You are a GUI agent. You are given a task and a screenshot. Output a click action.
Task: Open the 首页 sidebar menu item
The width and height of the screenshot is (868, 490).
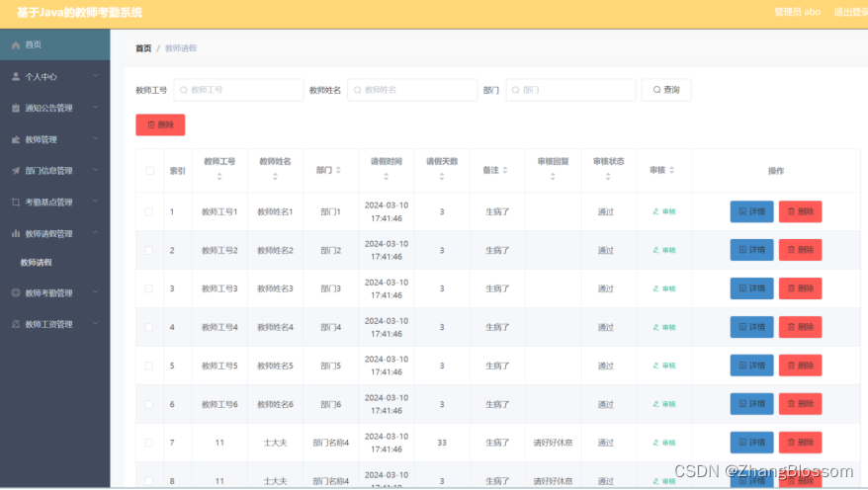pyautogui.click(x=54, y=44)
